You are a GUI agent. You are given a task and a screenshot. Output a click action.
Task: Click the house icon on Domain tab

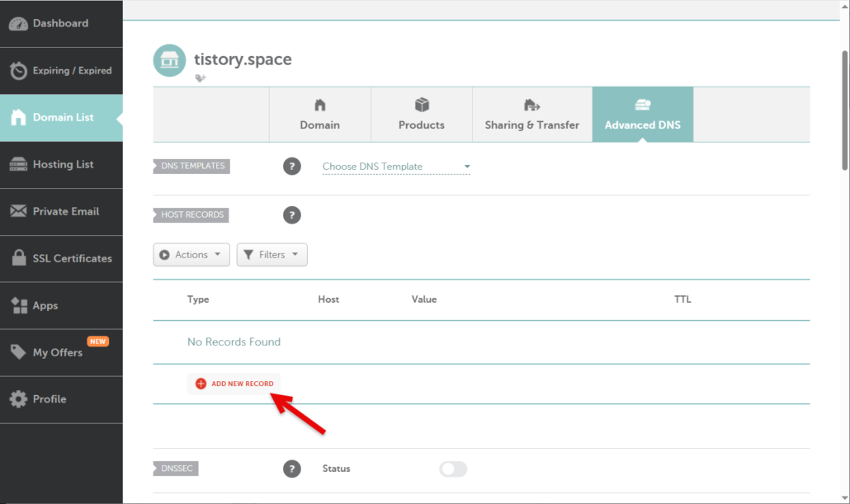(x=320, y=105)
